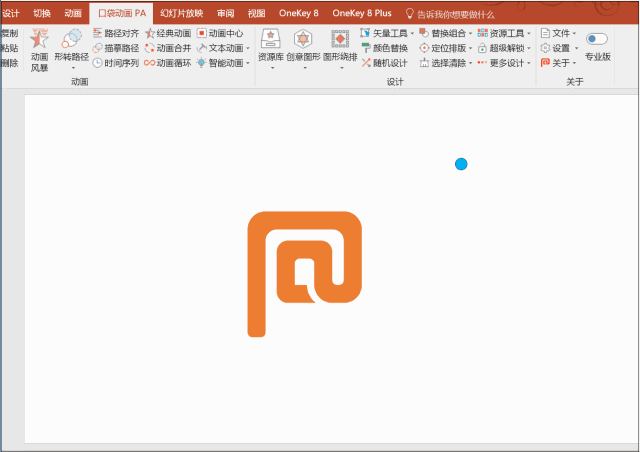The width and height of the screenshot is (640, 452).
Task: Expand the 文本动画 dropdown arrow
Action: [x=248, y=48]
